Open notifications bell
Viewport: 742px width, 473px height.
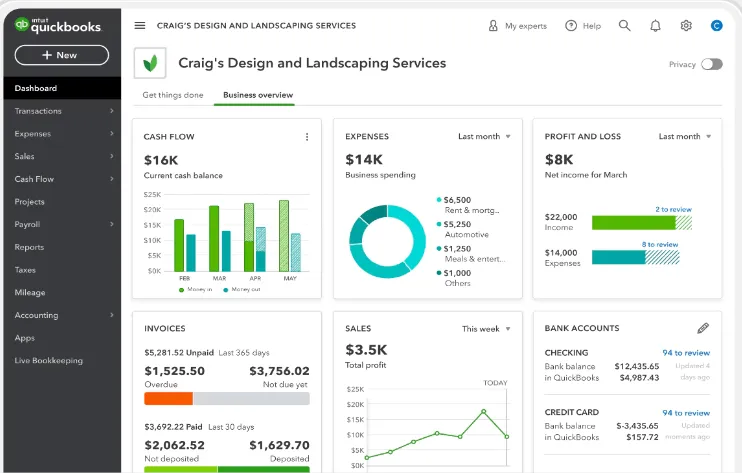(x=655, y=26)
